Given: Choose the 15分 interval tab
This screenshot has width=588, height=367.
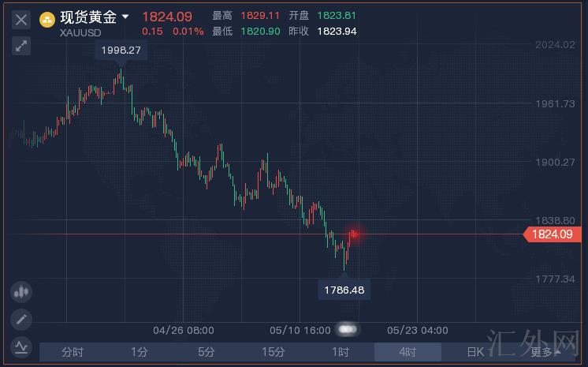Looking at the screenshot, I should 274,352.
